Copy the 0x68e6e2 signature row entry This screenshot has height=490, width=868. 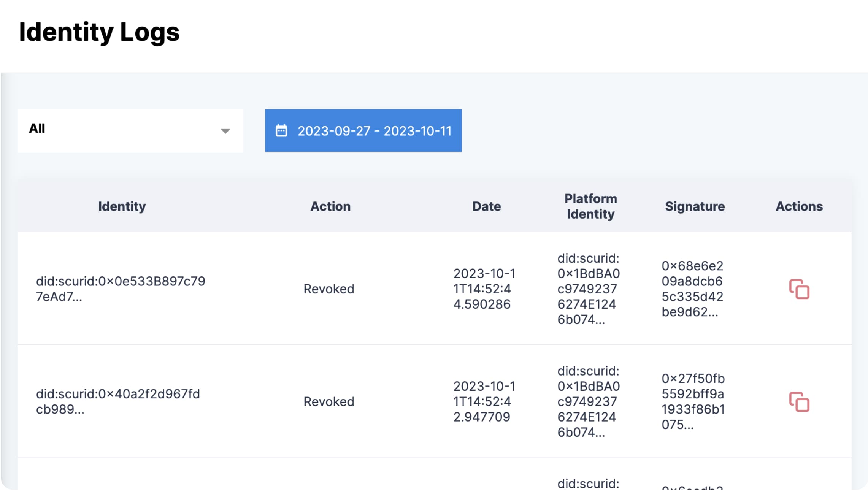pyautogui.click(x=799, y=289)
